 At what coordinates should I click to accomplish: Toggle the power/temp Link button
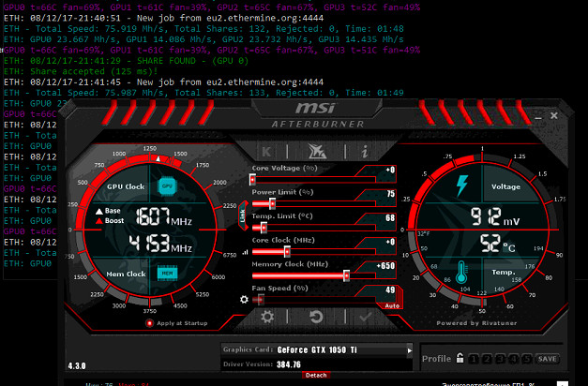click(x=243, y=215)
